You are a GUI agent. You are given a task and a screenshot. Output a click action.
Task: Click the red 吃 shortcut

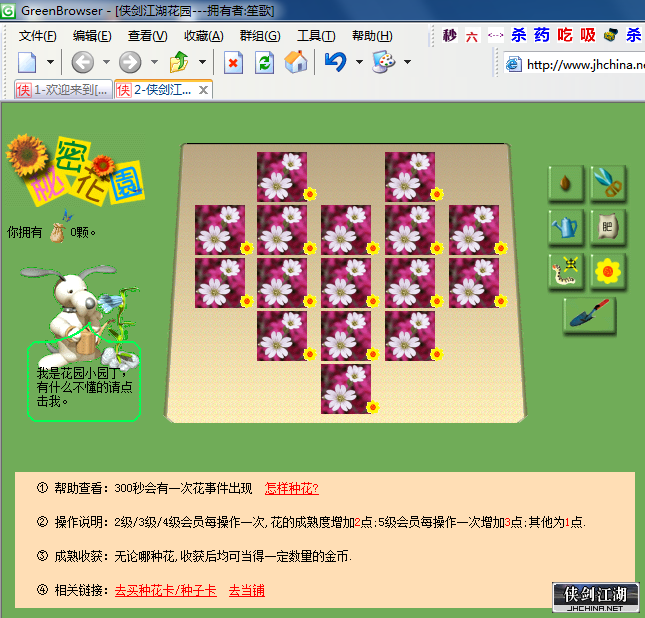tap(565, 35)
